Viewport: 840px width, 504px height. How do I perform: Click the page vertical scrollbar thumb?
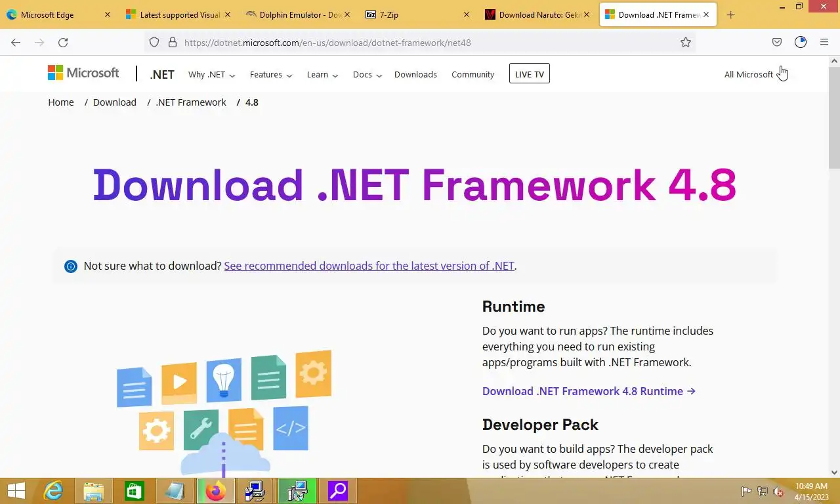[834, 118]
